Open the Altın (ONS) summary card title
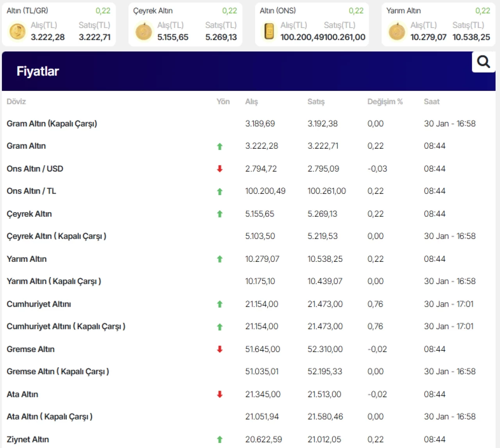This screenshot has width=500, height=448. [278, 11]
